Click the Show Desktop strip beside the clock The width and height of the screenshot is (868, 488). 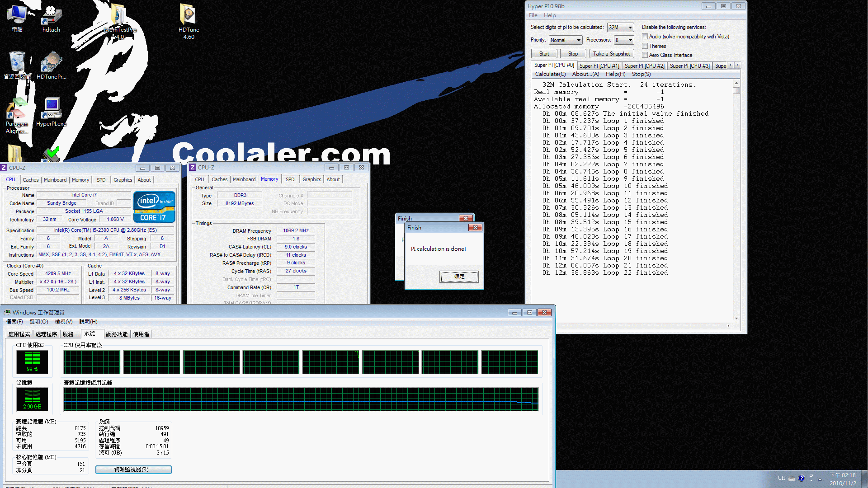pos(864,479)
